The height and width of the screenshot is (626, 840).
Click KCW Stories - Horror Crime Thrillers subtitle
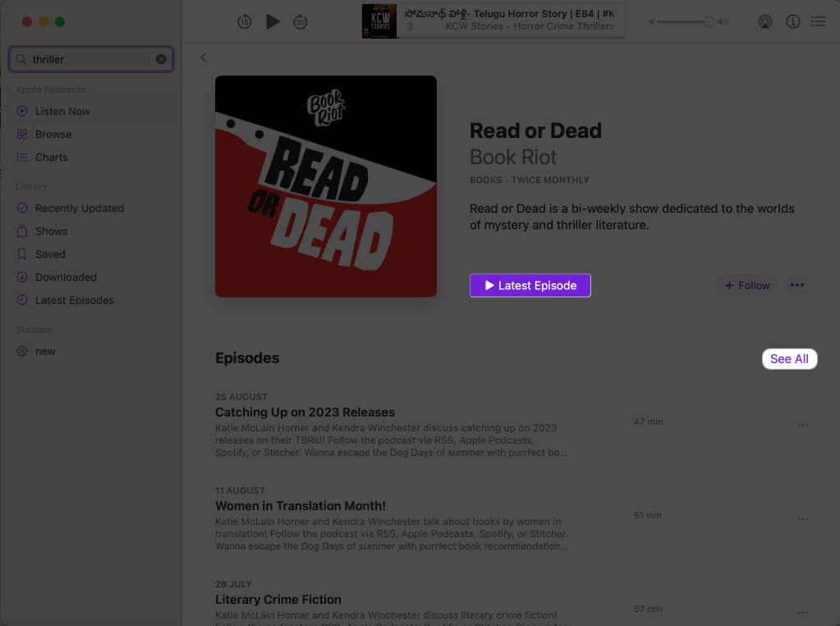pyautogui.click(x=530, y=26)
